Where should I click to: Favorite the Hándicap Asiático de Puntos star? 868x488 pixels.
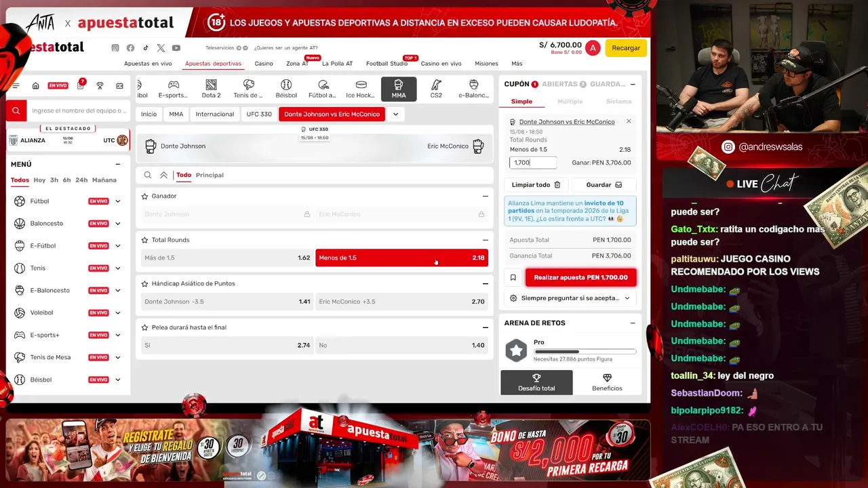tap(144, 283)
